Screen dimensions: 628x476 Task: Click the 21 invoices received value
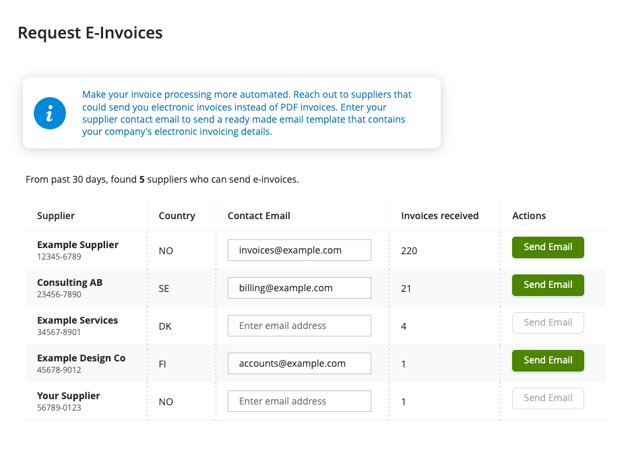406,288
